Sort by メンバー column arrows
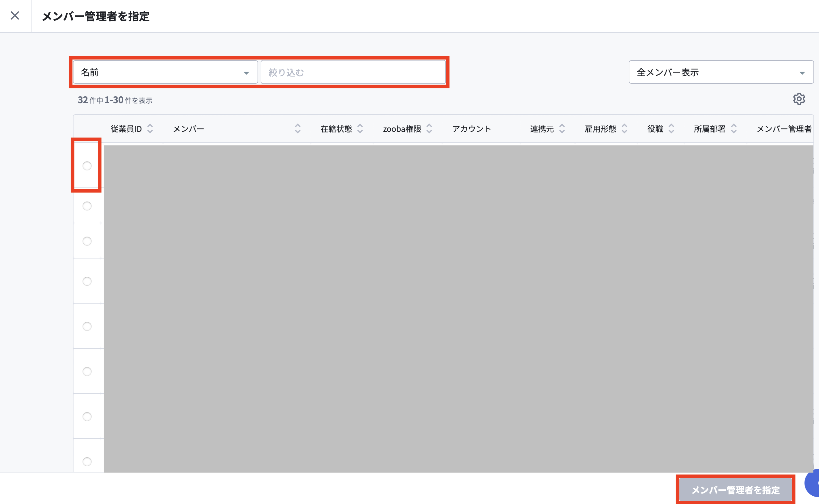The width and height of the screenshot is (819, 504). coord(298,129)
